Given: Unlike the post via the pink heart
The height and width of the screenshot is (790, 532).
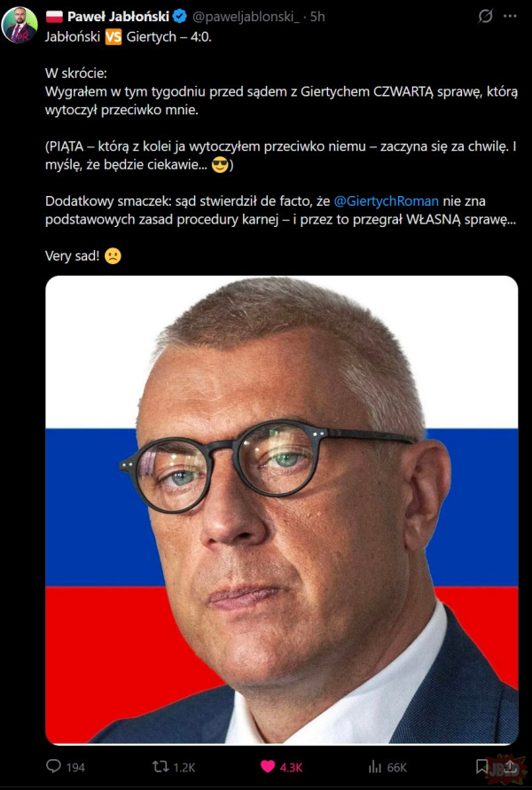Looking at the screenshot, I should 268,767.
